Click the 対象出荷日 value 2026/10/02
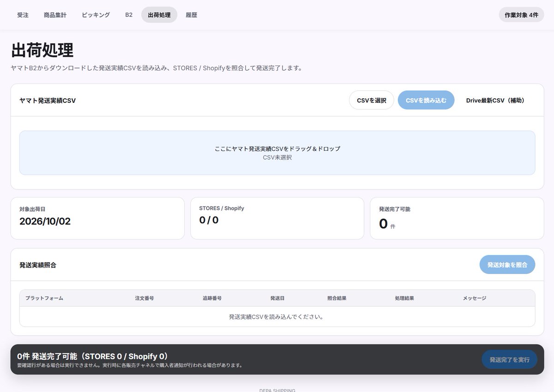This screenshot has width=554, height=392. click(45, 221)
